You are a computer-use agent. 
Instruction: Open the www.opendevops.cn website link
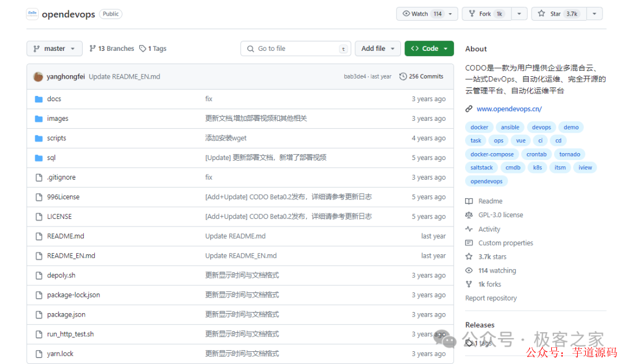point(509,109)
